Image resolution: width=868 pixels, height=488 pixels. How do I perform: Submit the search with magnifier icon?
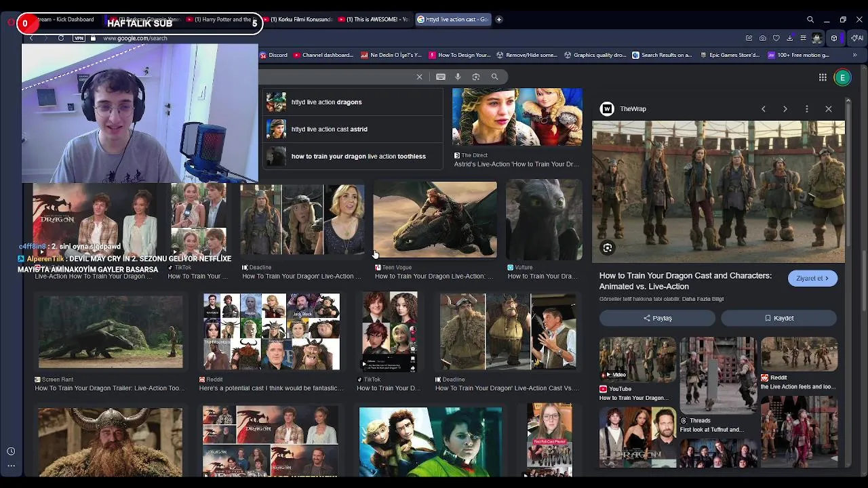pos(494,77)
